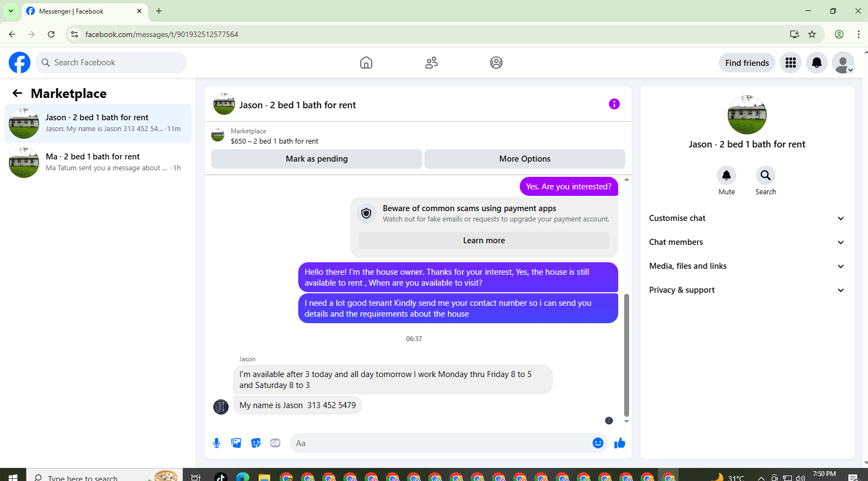
Task: Open conversation information purple icon
Action: (x=614, y=104)
